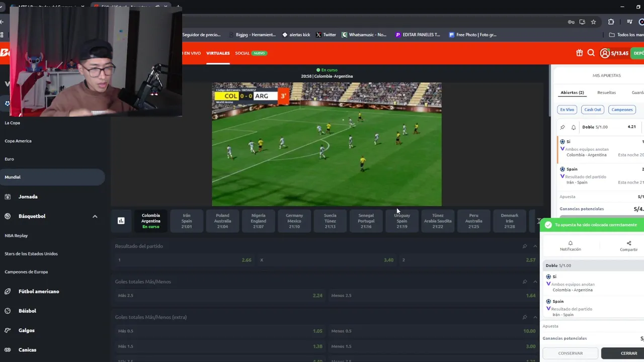Pin the Goles totales Más/Menos market
Screen dimensions: 644x362
pyautogui.click(x=525, y=282)
